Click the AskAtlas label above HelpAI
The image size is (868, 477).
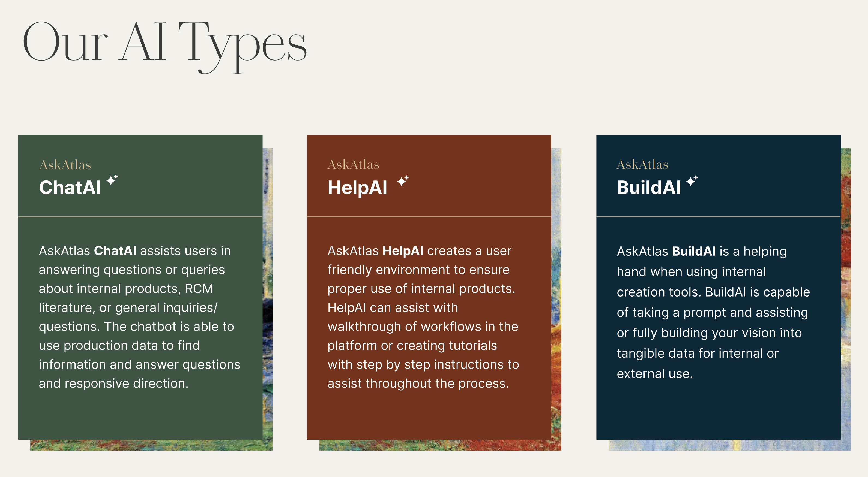point(353,165)
